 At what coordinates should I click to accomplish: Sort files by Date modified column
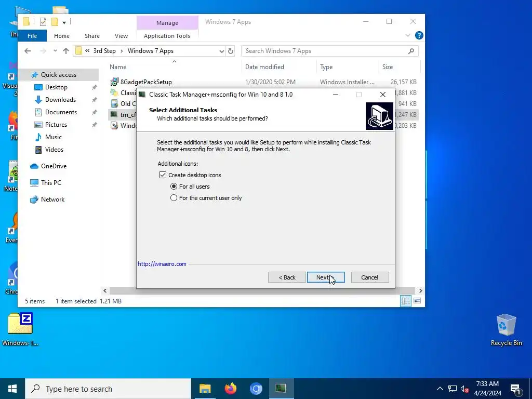(x=264, y=67)
